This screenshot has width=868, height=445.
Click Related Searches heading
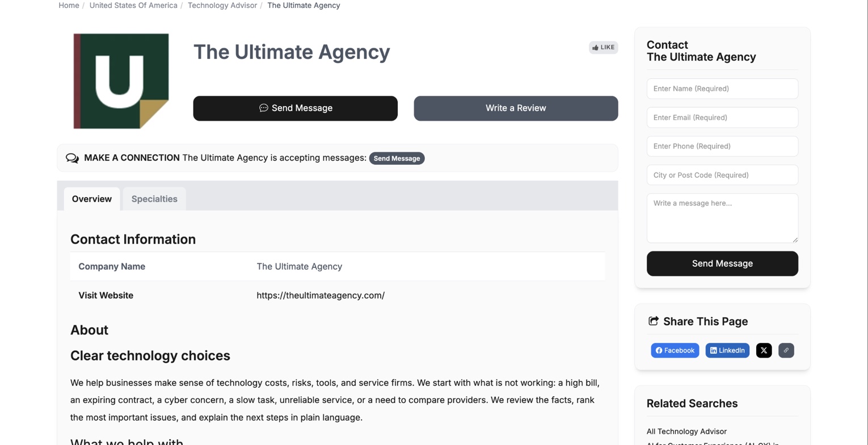pyautogui.click(x=692, y=404)
